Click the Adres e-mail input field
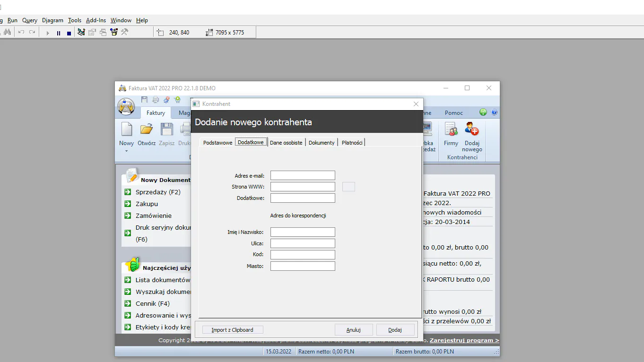 click(x=303, y=176)
